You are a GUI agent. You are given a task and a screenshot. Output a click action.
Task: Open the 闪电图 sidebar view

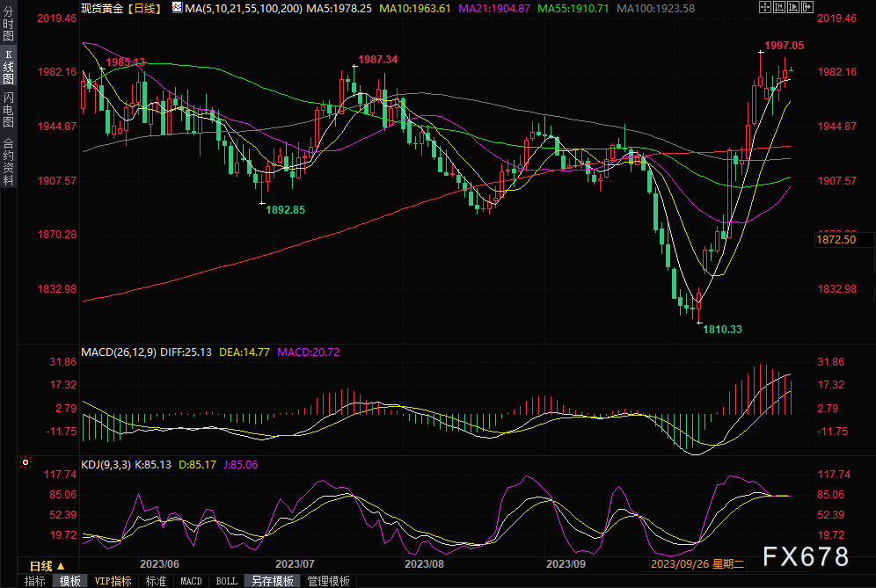8,111
